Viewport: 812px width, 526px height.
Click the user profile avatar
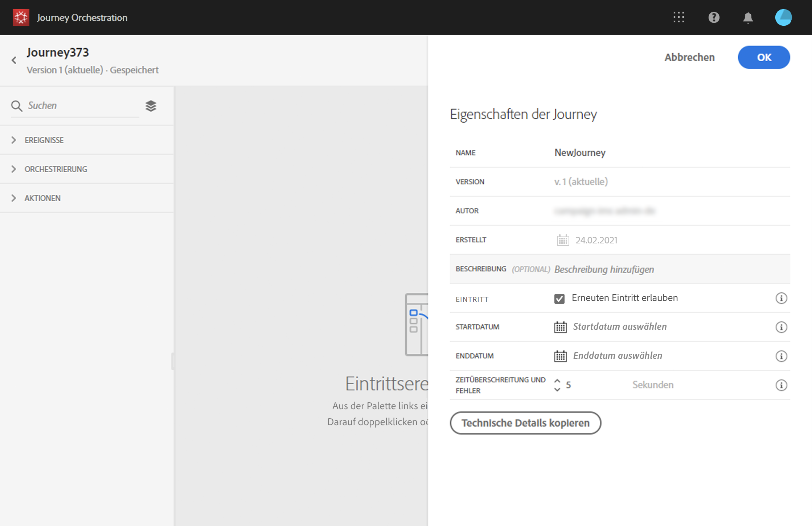click(783, 17)
